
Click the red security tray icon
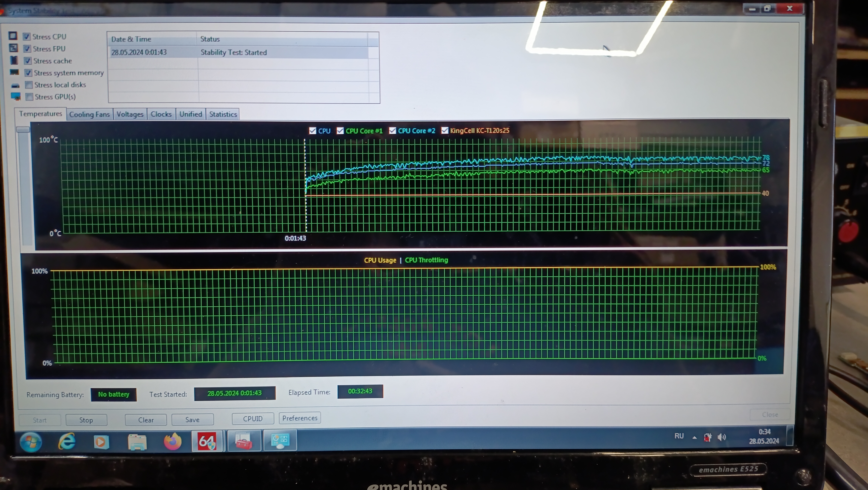(708, 437)
